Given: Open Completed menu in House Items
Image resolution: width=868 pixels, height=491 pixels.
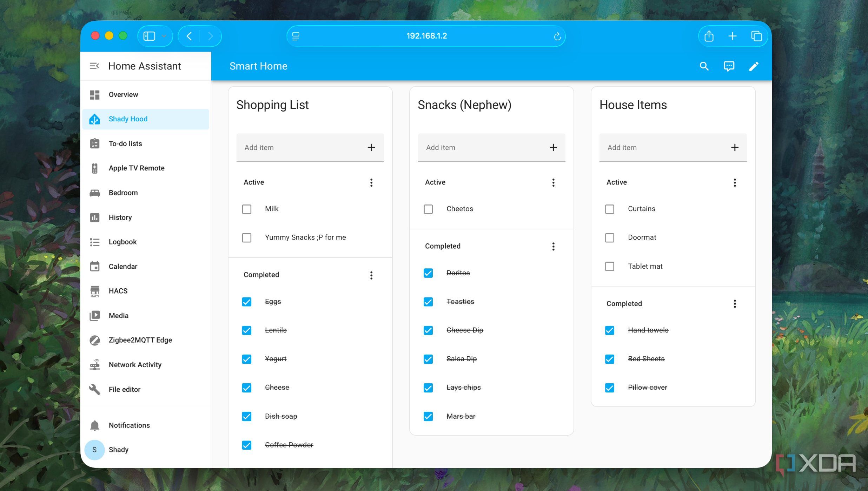Looking at the screenshot, I should 734,304.
